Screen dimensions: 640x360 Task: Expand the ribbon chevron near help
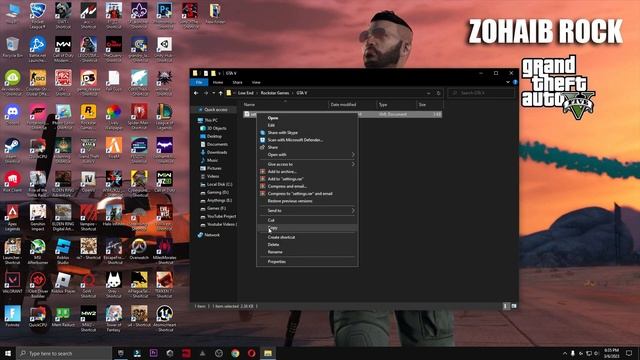coord(508,82)
